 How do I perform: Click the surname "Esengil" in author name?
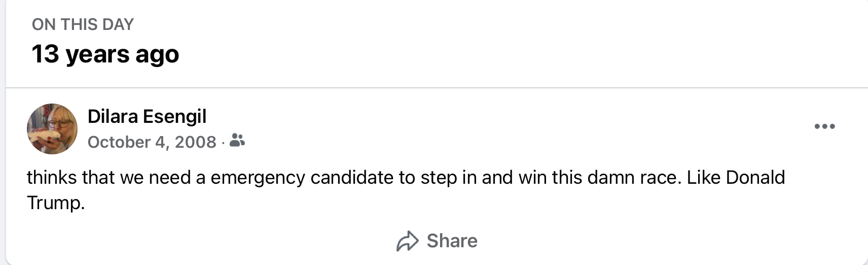coord(175,116)
